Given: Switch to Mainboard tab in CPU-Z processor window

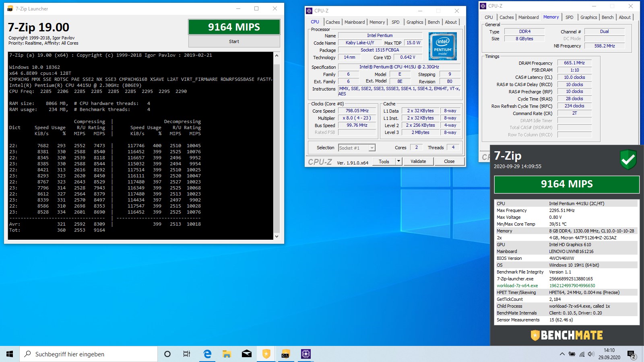Looking at the screenshot, I should coord(355,22).
